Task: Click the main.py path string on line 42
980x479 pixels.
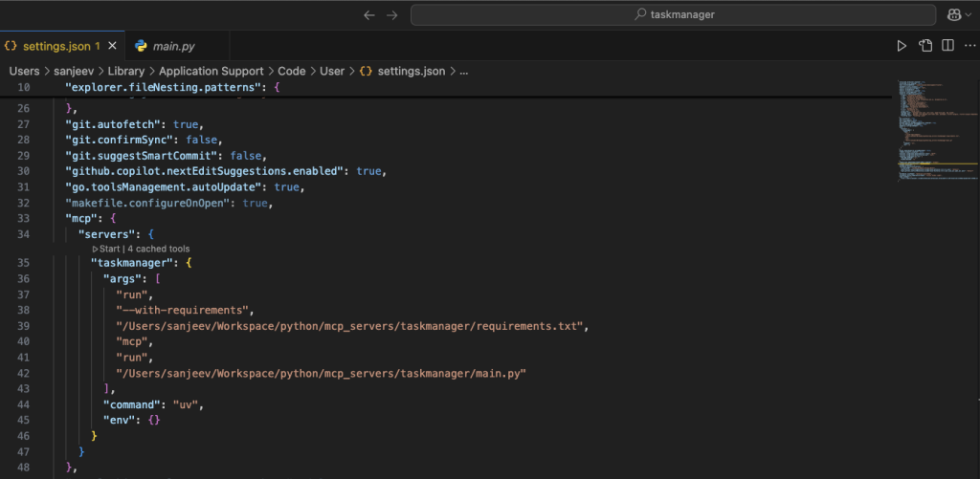Action: (322, 373)
